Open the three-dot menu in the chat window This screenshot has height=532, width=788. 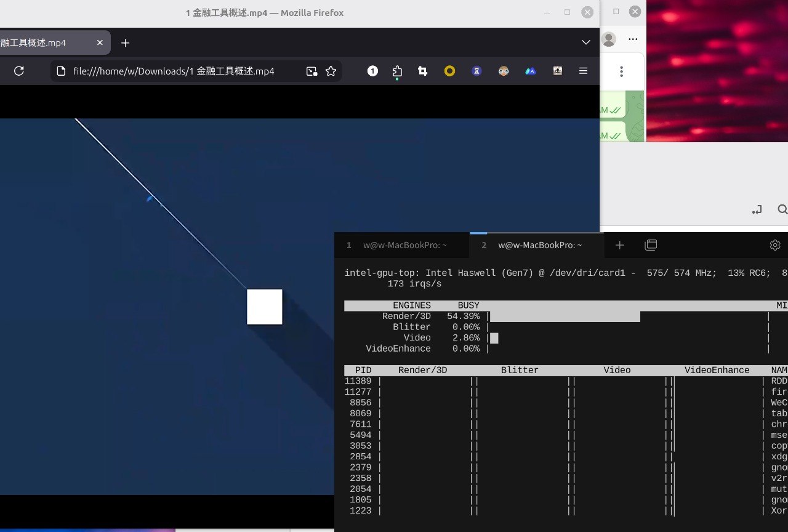622,71
